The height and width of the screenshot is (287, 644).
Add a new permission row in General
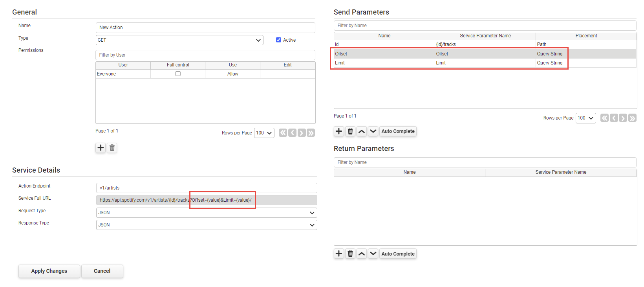tap(101, 148)
